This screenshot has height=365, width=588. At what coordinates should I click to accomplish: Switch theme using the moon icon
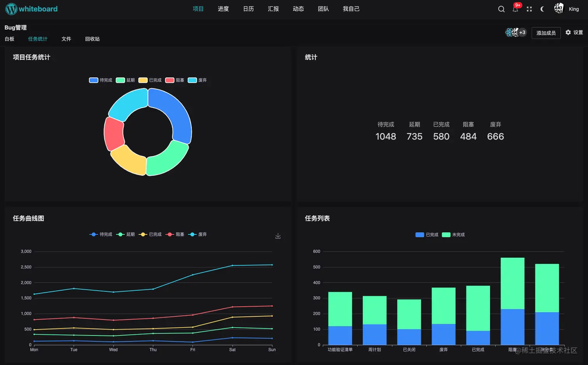pyautogui.click(x=542, y=9)
